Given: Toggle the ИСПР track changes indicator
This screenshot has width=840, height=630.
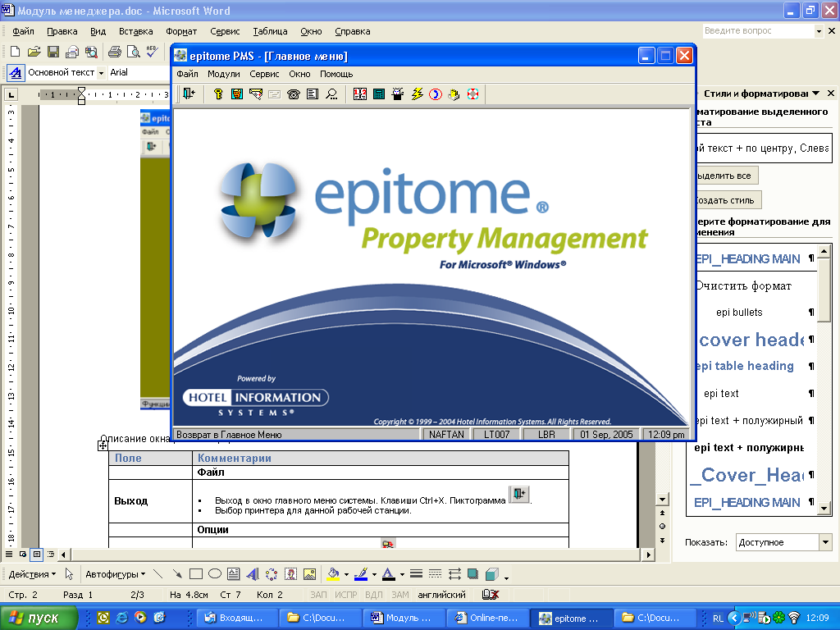Looking at the screenshot, I should pos(345,595).
